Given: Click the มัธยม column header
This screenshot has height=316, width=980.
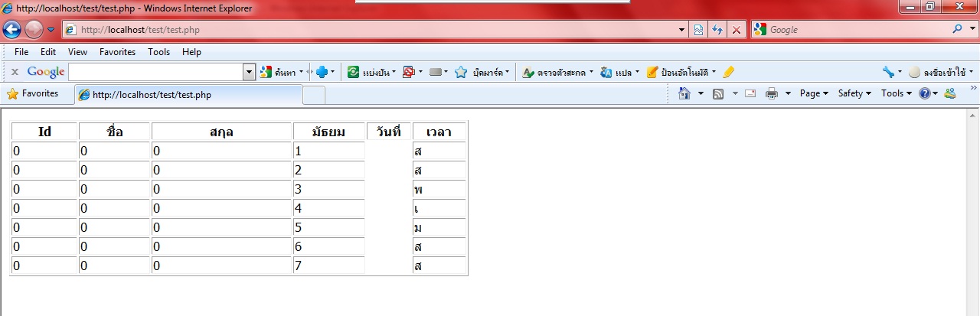Looking at the screenshot, I should point(328,132).
